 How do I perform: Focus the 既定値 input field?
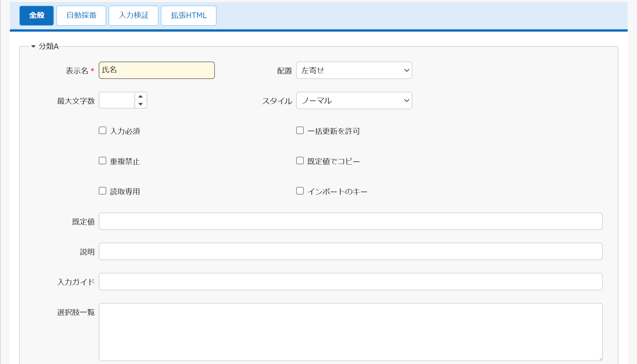pos(350,221)
